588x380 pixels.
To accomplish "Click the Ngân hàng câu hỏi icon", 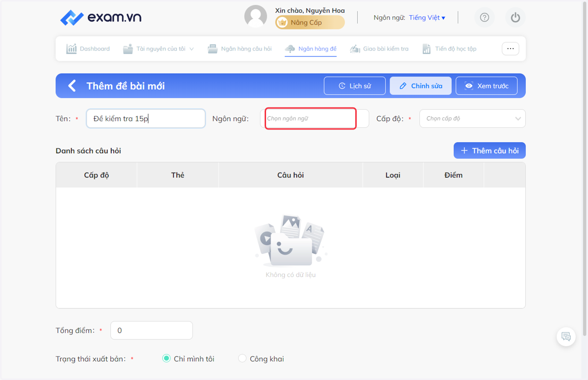I will tap(213, 49).
